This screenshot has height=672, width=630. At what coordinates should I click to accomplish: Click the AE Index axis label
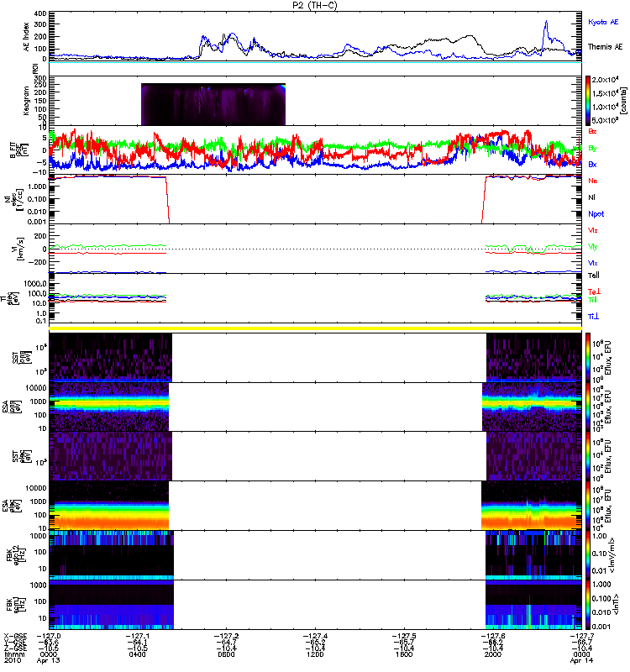click(x=27, y=37)
